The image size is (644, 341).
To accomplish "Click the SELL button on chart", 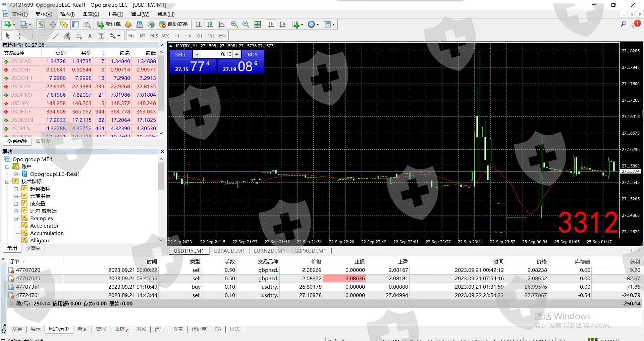I will point(180,54).
